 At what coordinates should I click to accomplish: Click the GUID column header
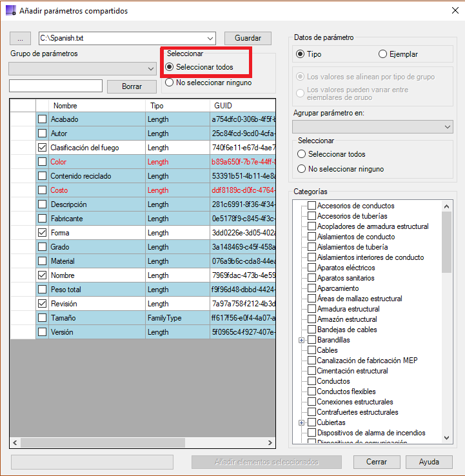pos(242,106)
